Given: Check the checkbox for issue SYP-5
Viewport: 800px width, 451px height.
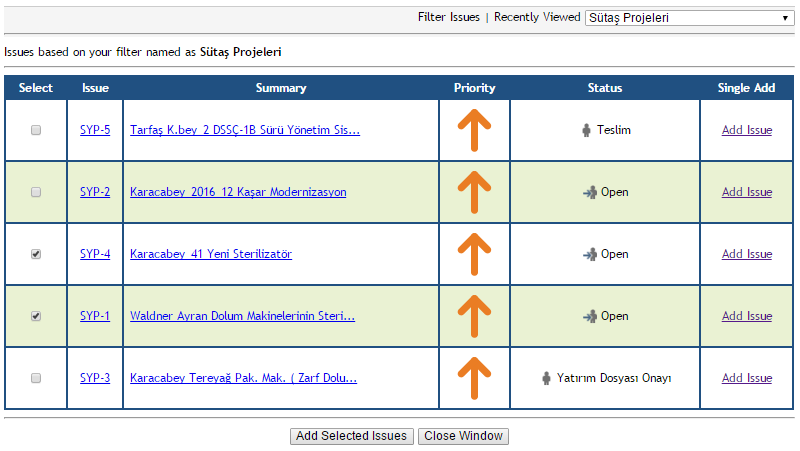Looking at the screenshot, I should coord(36,130).
